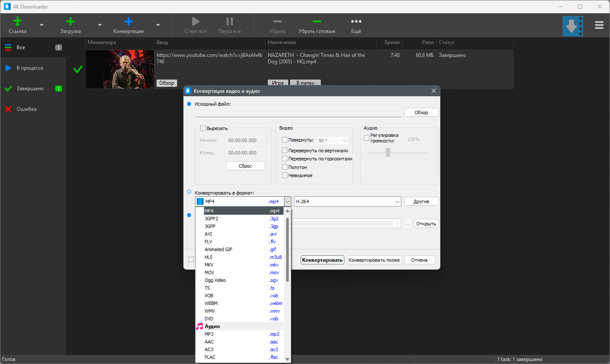The width and height of the screenshot is (610, 364).
Task: Click the Старт все play icon
Action: 195,21
